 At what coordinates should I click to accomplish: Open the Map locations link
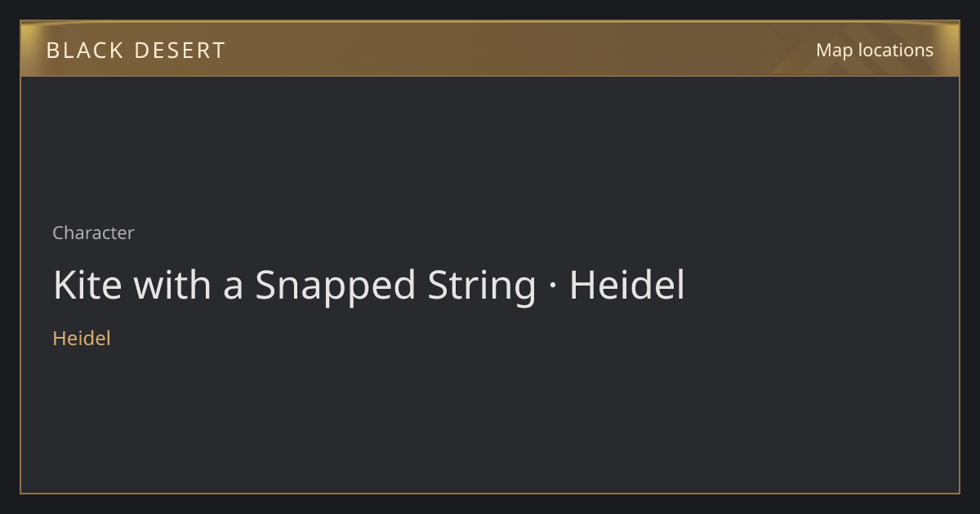coord(875,50)
